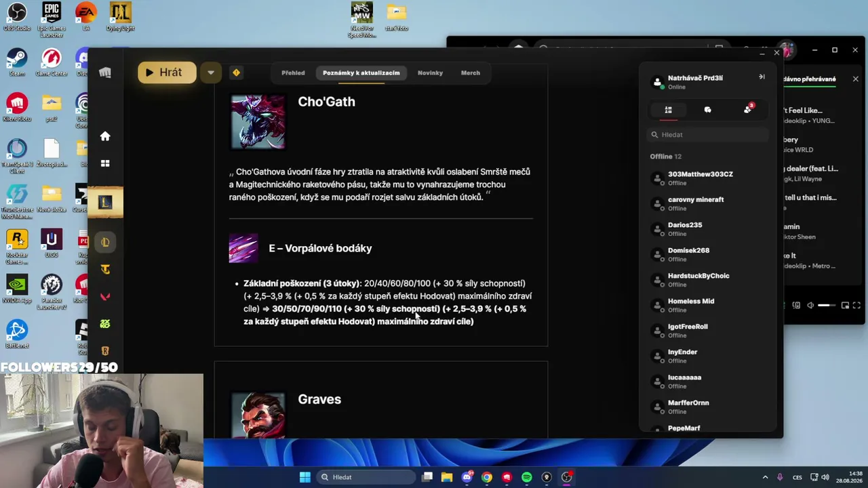868x488 pixels.
Task: Click the Riot fist logo in the sidebar
Action: (x=105, y=73)
